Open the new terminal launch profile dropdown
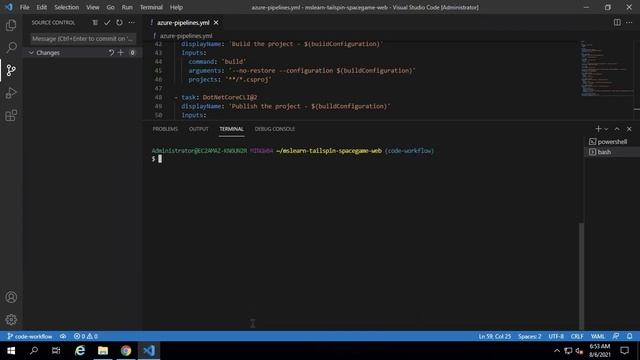The image size is (640, 360). [606, 129]
